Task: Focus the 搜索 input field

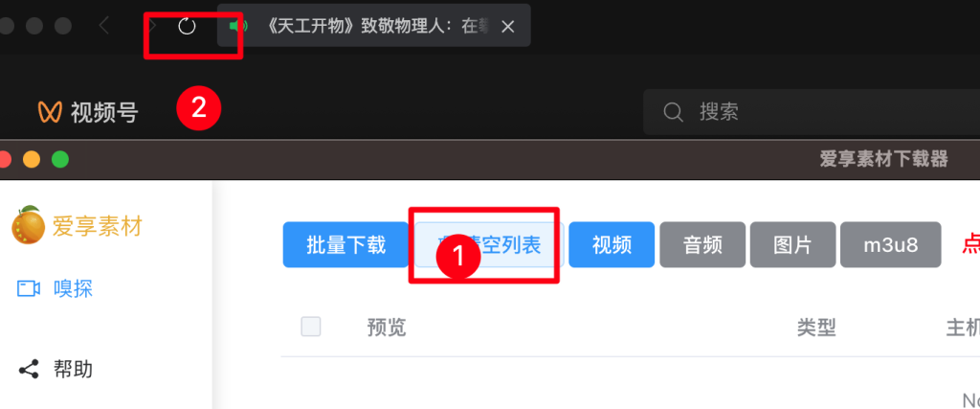Action: coord(812,112)
